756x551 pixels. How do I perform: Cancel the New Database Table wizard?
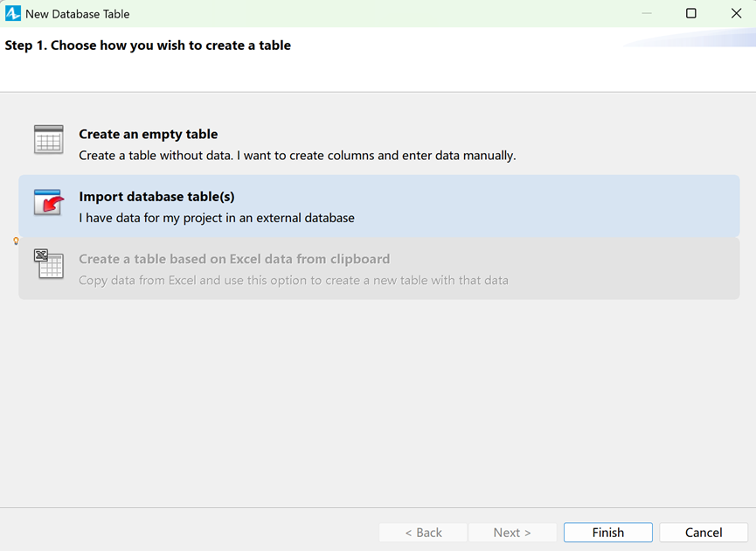(704, 532)
